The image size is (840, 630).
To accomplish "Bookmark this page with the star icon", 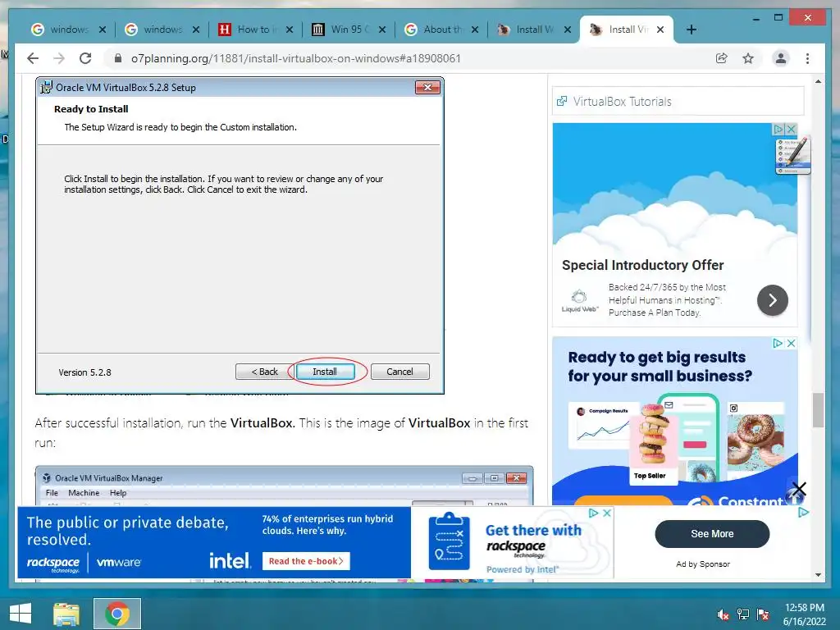I will point(748,58).
